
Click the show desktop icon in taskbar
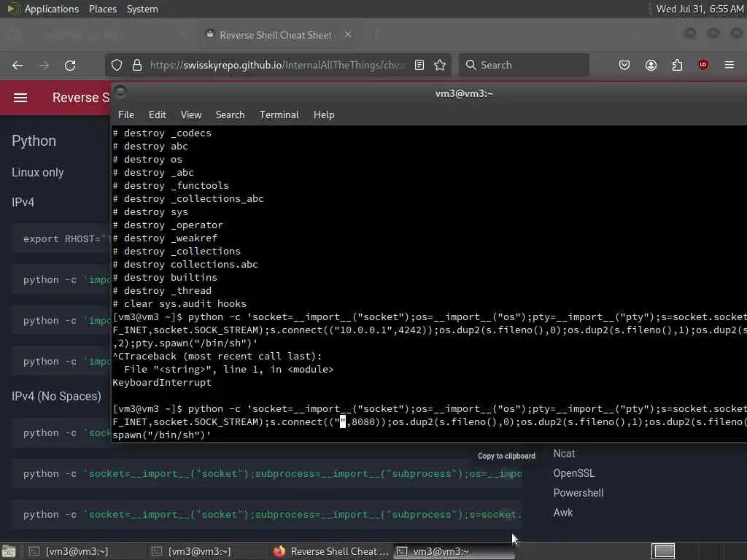tap(9, 551)
